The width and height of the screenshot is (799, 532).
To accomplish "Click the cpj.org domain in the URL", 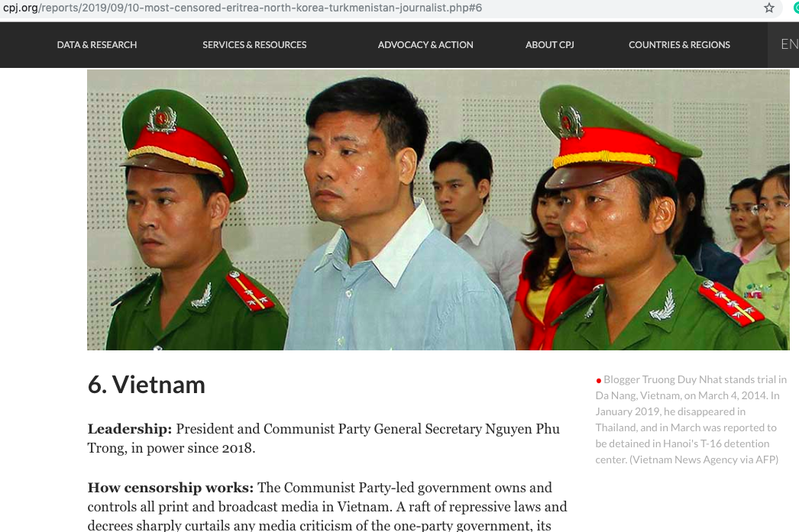I will click(x=21, y=8).
